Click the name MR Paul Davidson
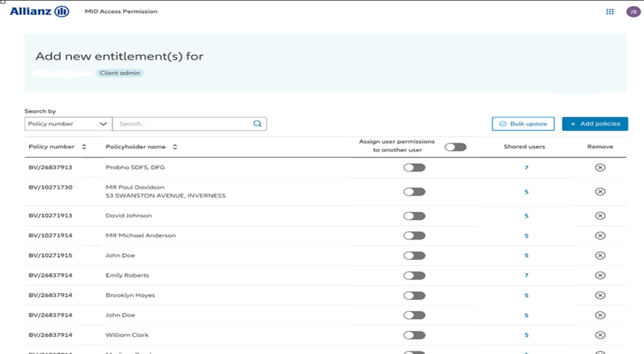The height and width of the screenshot is (354, 644). 135,187
